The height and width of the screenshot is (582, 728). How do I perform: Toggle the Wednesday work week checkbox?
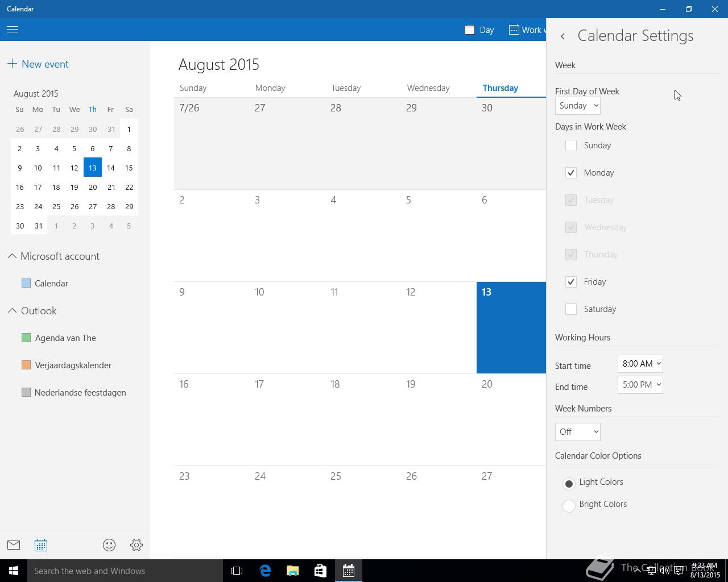[x=571, y=227]
